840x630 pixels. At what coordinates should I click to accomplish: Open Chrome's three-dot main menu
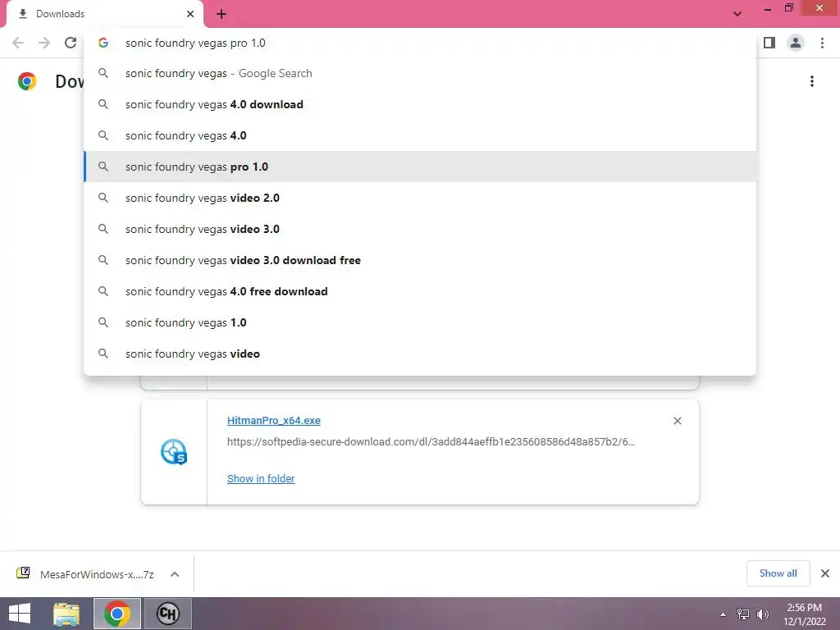822,43
